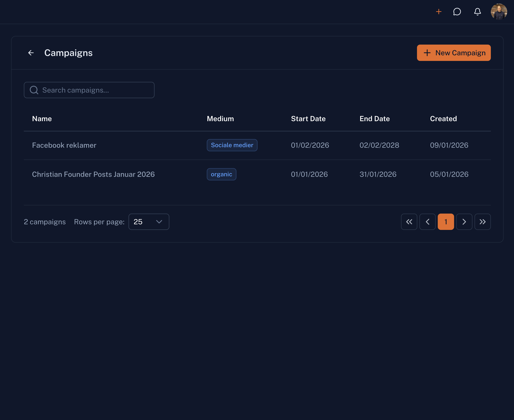Open the notifications bell
Screen dimensions: 514x420
pos(477,12)
